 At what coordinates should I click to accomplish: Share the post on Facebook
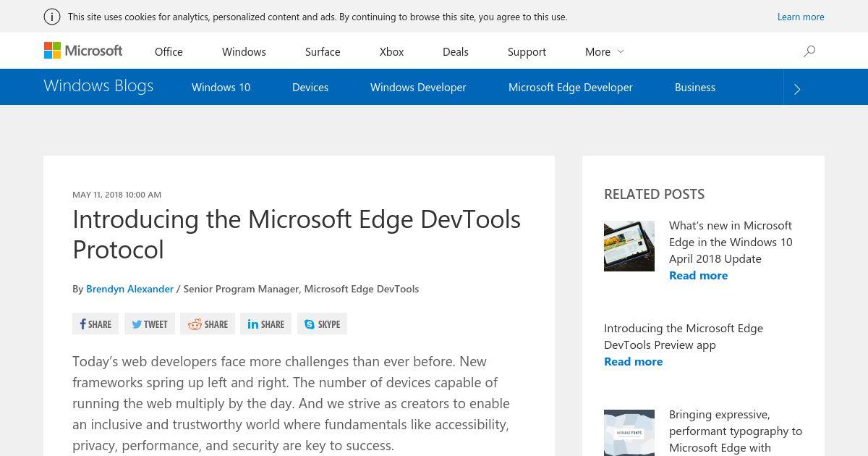click(x=95, y=324)
